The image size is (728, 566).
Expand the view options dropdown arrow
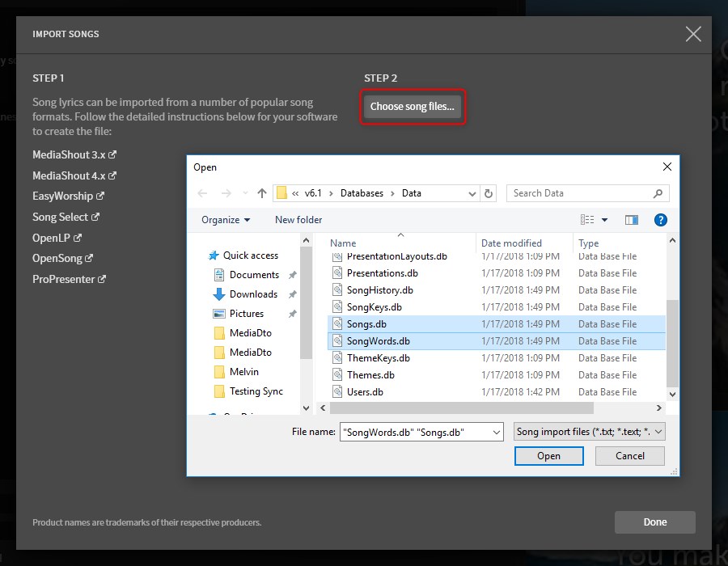(604, 220)
